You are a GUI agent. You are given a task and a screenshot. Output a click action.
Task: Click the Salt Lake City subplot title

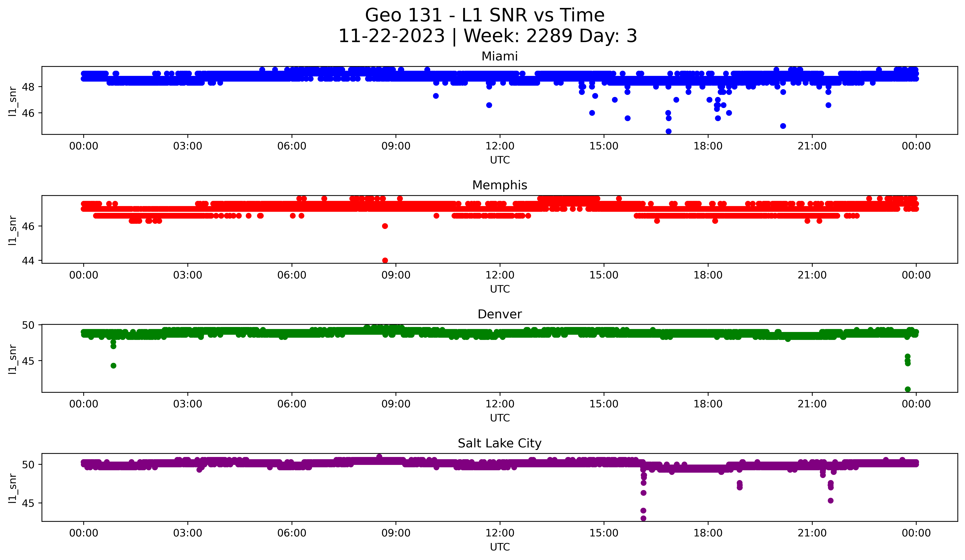(499, 443)
